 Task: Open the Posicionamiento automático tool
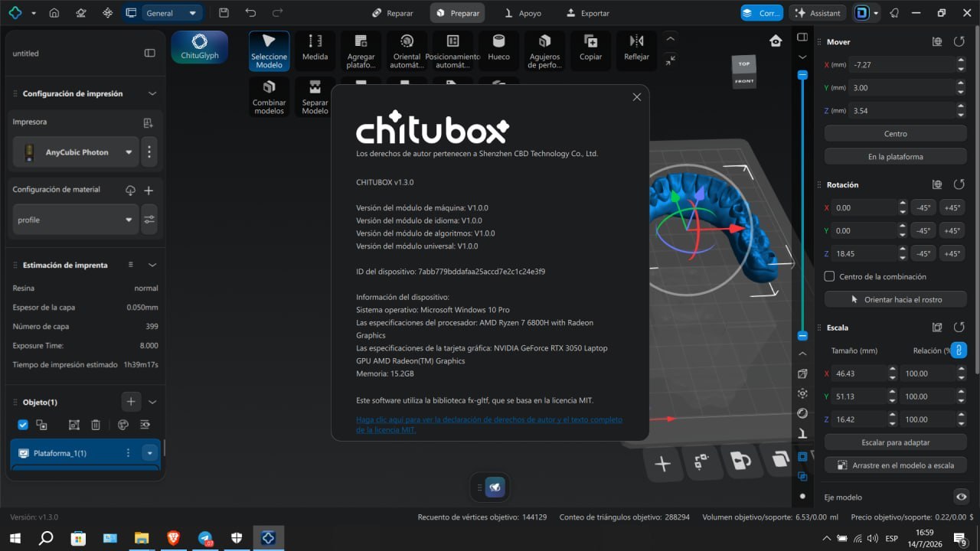point(452,51)
